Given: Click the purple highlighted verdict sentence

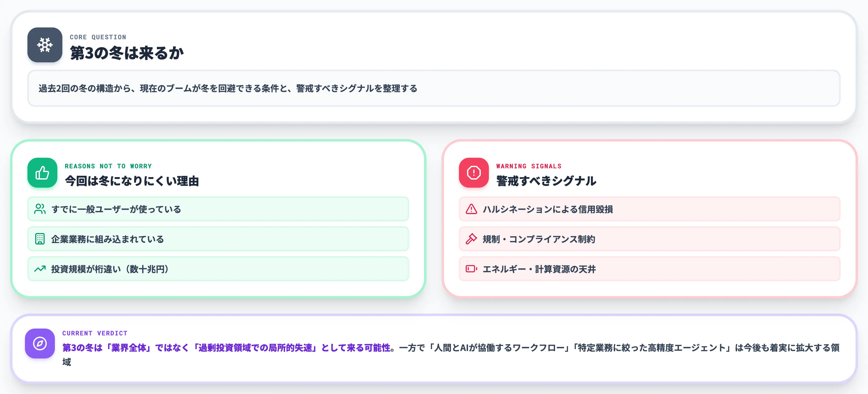Looking at the screenshot, I should click(x=226, y=348).
